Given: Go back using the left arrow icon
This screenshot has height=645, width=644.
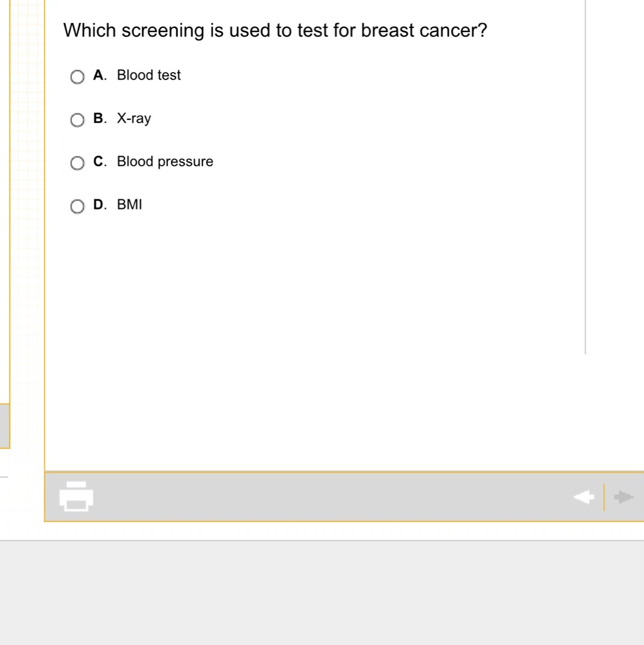Looking at the screenshot, I should coord(584,497).
